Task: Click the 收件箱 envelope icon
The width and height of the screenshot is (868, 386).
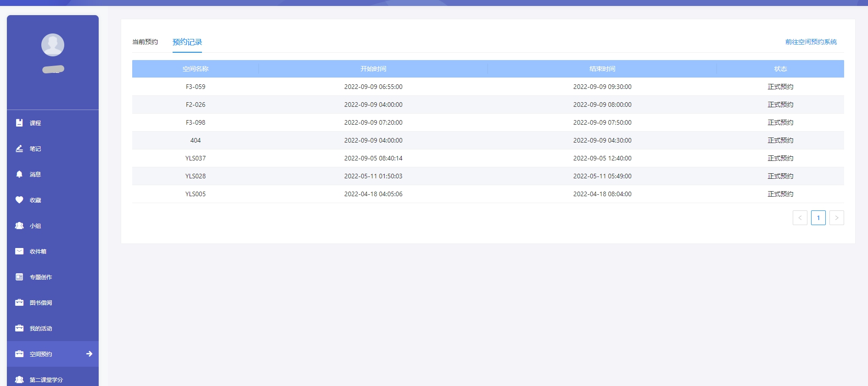Action: (x=19, y=251)
